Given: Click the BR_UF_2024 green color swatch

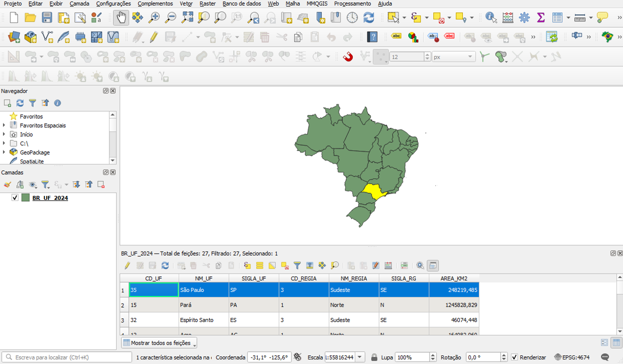Looking at the screenshot, I should 26,198.
